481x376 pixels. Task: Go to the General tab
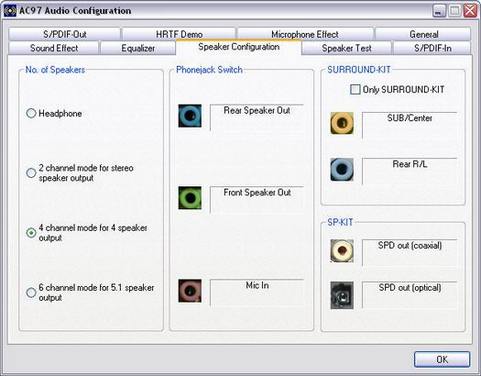pyautogui.click(x=423, y=34)
